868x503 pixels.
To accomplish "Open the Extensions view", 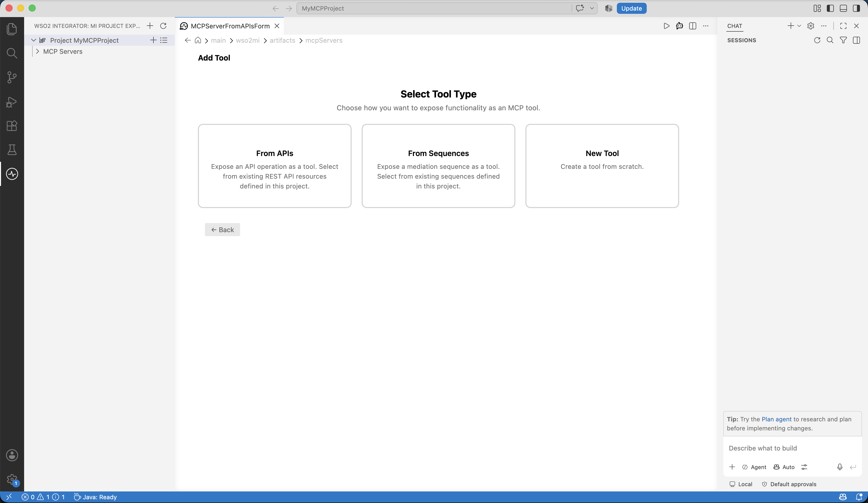I will tap(12, 126).
